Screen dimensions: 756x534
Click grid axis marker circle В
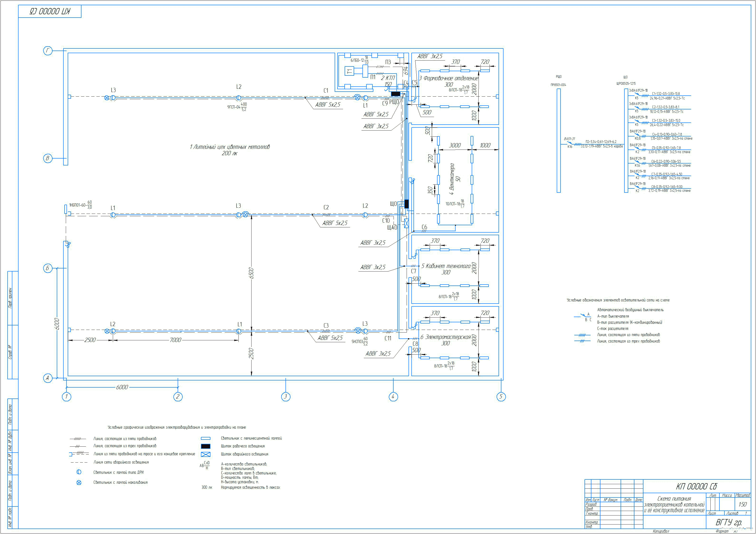[x=48, y=158]
